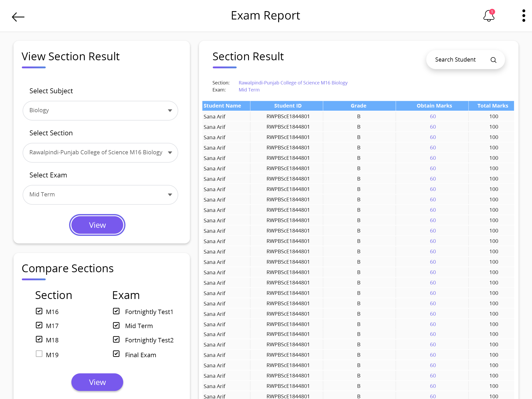Image resolution: width=532 pixels, height=399 pixels.
Task: Expand the Select Subject Biology dropdown
Action: (100, 111)
